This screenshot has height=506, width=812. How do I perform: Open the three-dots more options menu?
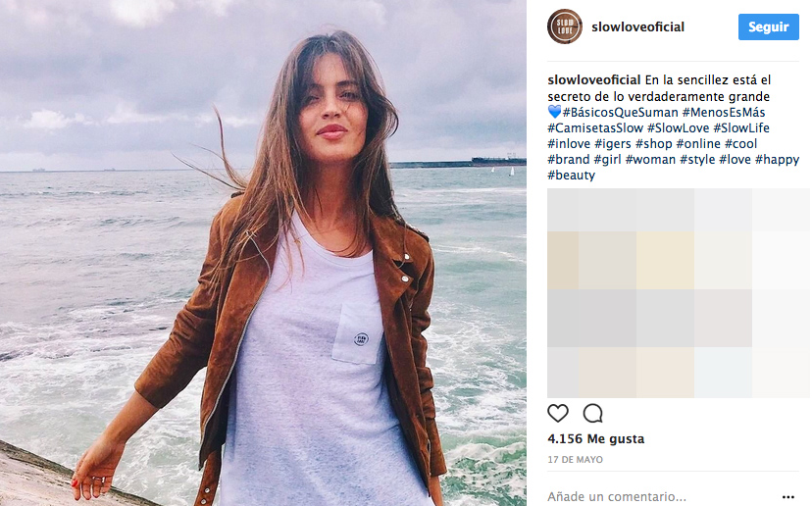pos(788,496)
